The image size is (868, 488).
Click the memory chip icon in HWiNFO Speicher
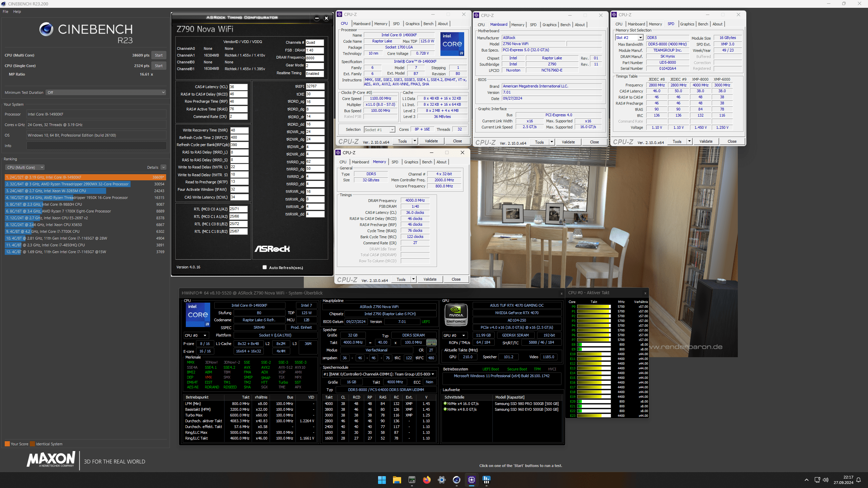tap(431, 342)
